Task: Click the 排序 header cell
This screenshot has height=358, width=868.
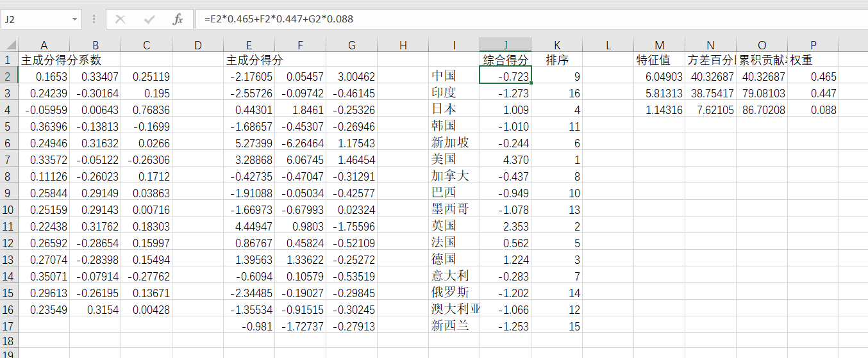Action: tap(556, 60)
